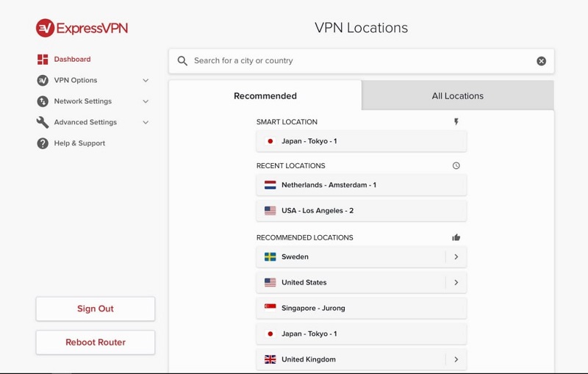Select recommended Japan - Tokyo - 1 row
This screenshot has height=374, width=588.
(362, 334)
